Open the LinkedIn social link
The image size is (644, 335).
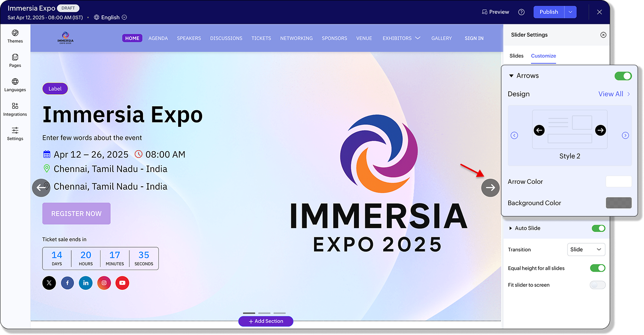pyautogui.click(x=85, y=283)
